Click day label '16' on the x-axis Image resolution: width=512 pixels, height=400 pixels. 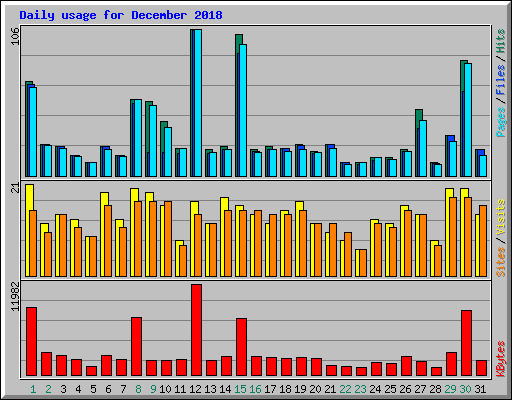(255, 389)
